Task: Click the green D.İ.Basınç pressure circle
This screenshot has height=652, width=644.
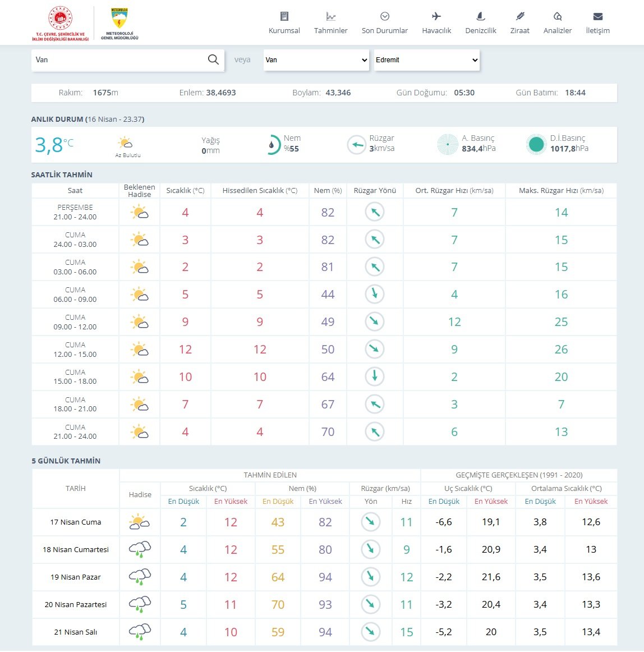Action: coord(536,145)
